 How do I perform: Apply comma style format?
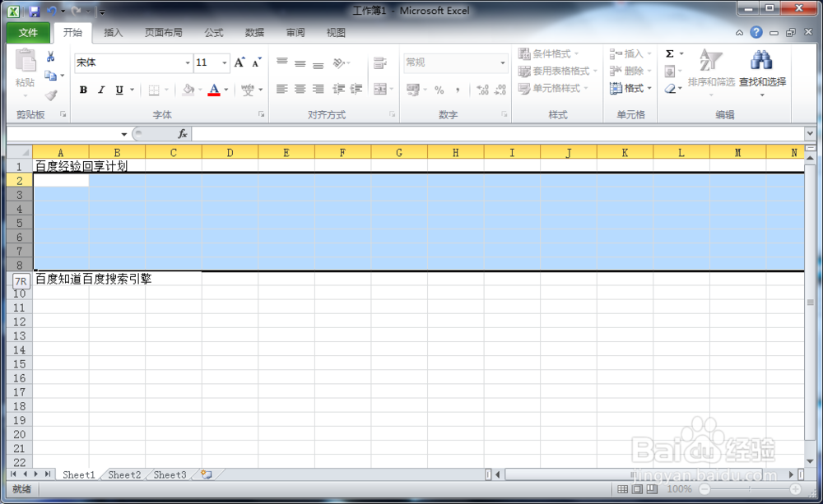point(458,90)
